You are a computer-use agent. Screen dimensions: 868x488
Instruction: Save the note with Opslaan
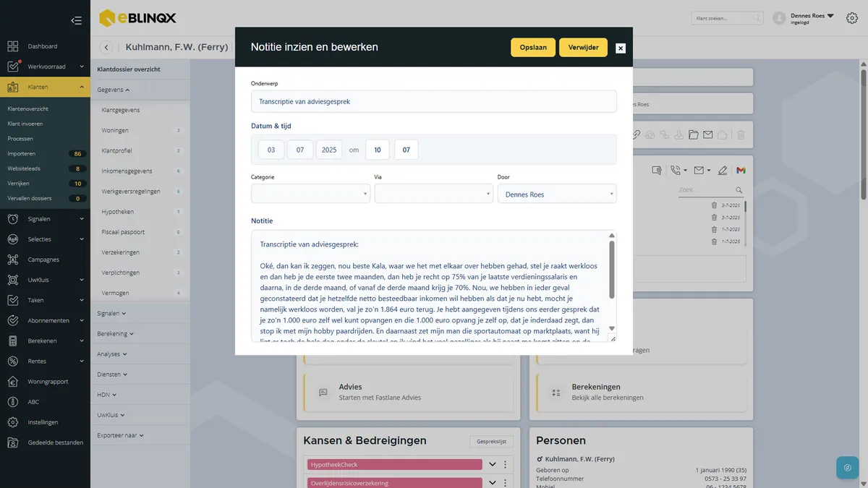click(533, 47)
